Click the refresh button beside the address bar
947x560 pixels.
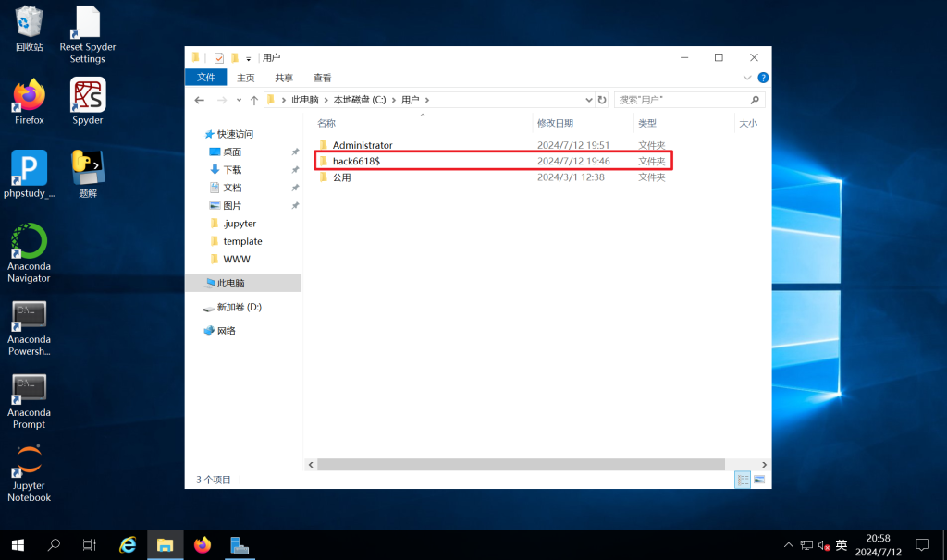point(602,100)
